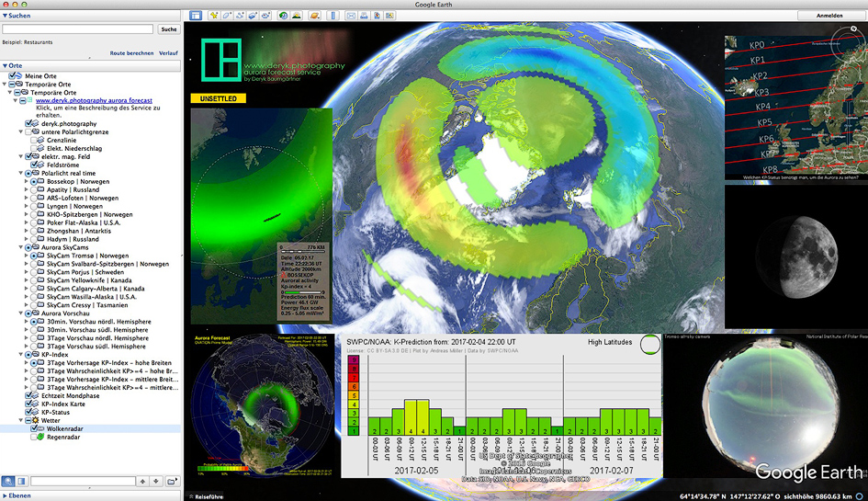This screenshot has width=868, height=501.
Task: Collapse Polarlicht real time folder
Action: click(x=21, y=173)
